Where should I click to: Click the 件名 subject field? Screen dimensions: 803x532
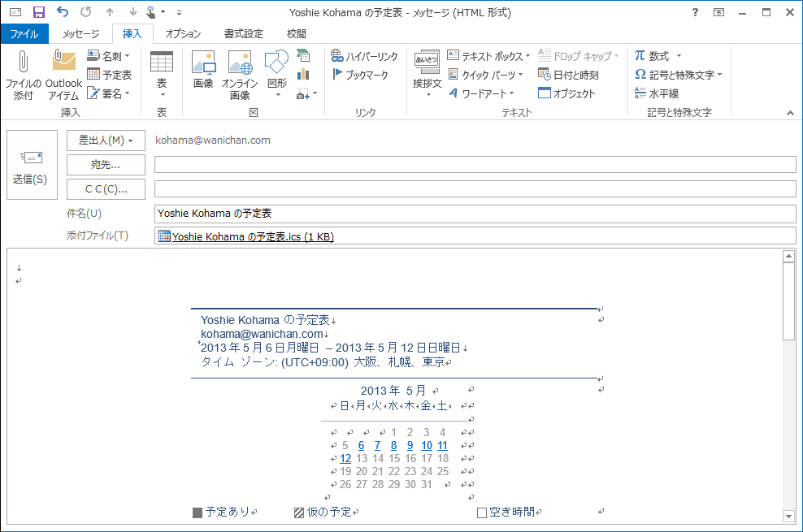[475, 214]
